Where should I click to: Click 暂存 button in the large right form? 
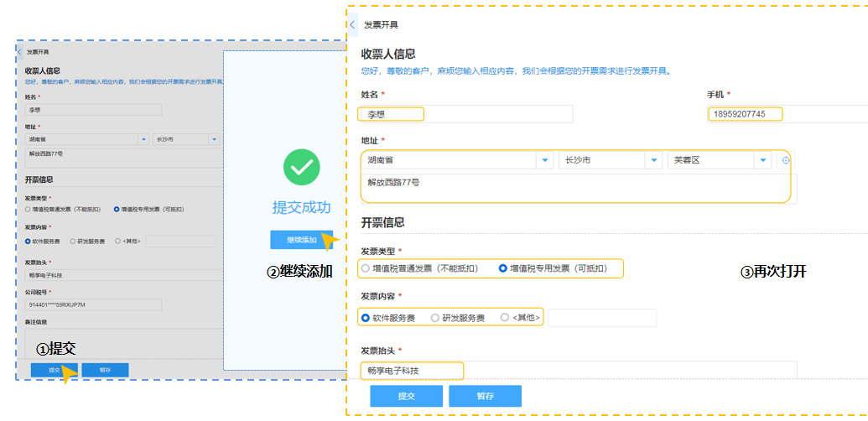coord(485,396)
